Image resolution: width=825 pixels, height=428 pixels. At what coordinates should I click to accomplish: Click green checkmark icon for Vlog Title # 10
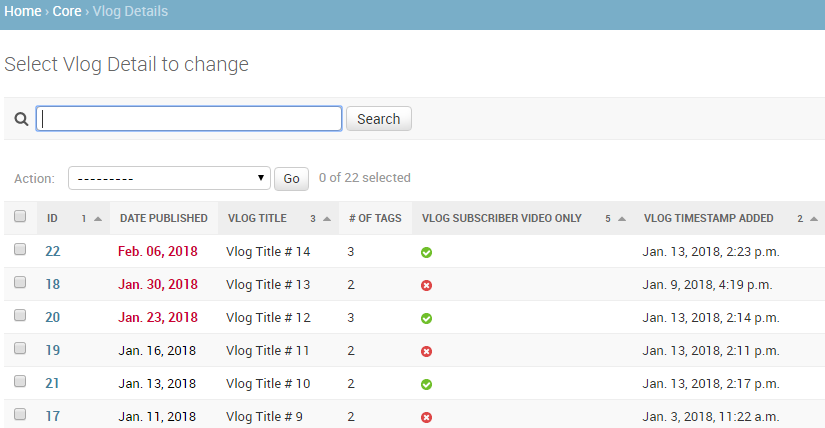(x=426, y=384)
